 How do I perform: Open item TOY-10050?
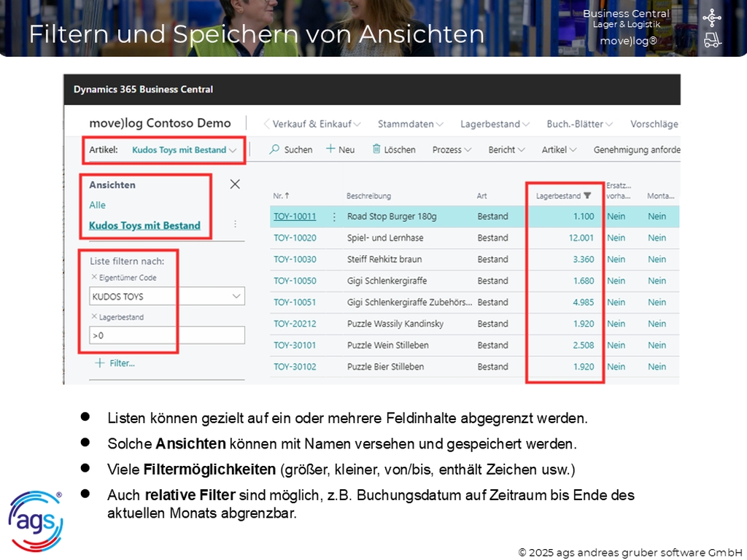pos(295,281)
